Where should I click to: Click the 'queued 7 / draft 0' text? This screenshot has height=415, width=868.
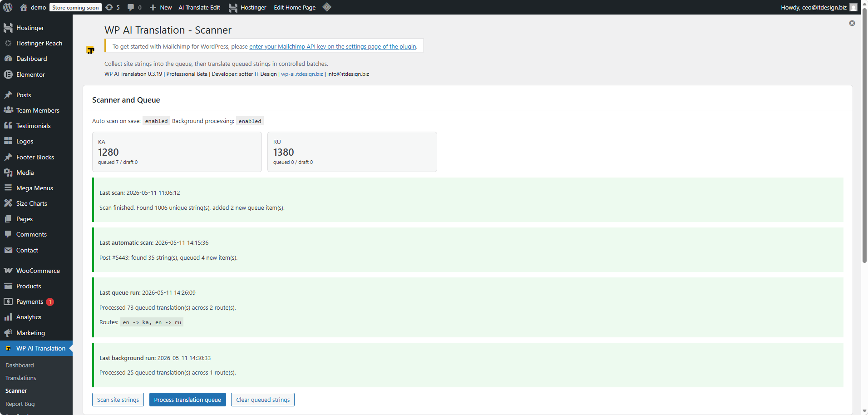pyautogui.click(x=118, y=162)
